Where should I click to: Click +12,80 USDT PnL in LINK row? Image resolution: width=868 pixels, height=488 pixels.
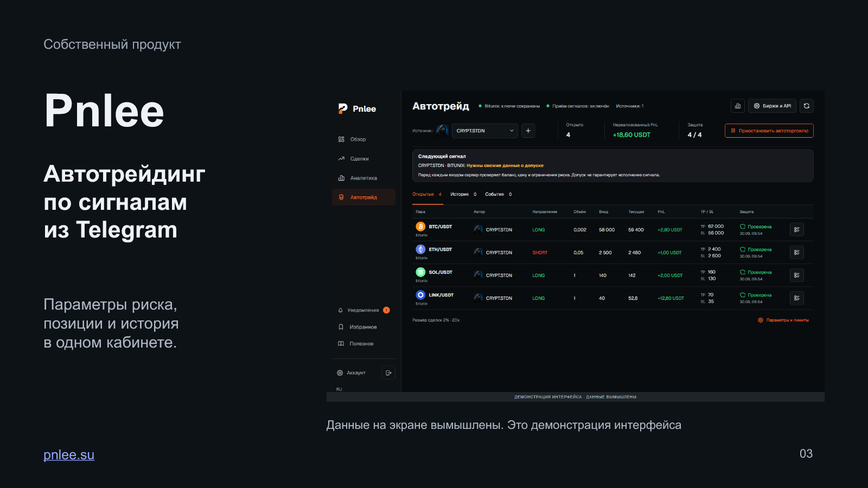[671, 298]
